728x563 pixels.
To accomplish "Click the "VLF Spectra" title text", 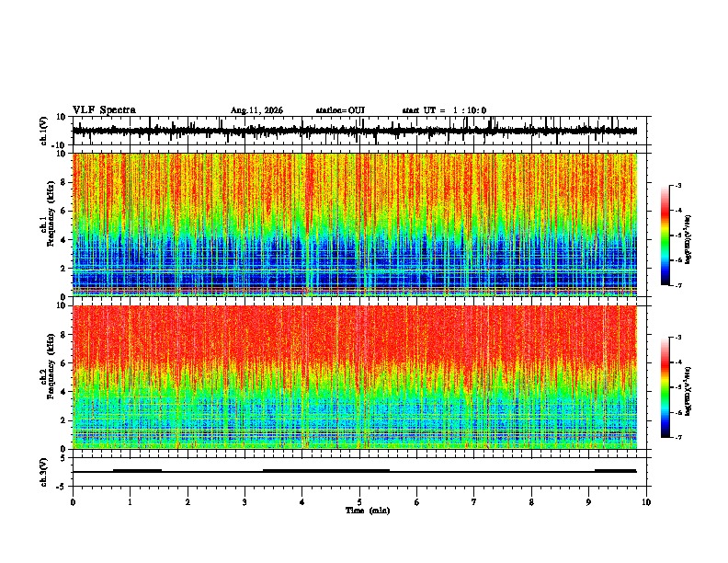I will coord(104,110).
